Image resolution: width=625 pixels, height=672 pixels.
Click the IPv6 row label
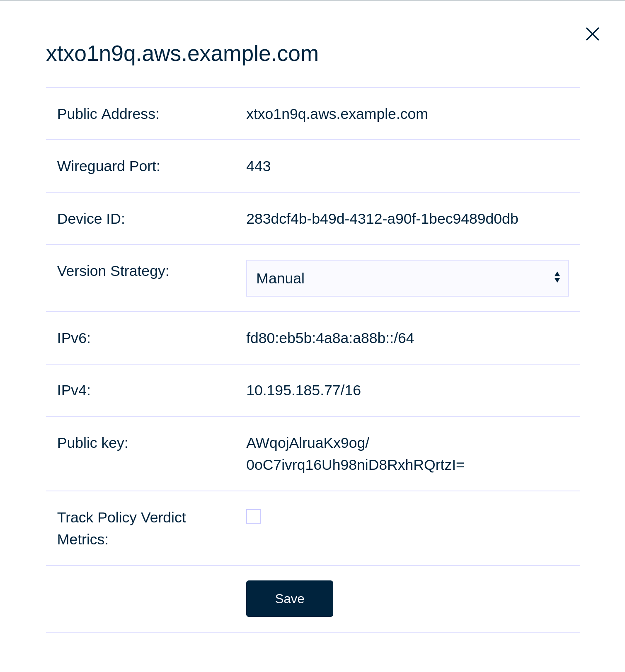pyautogui.click(x=74, y=338)
